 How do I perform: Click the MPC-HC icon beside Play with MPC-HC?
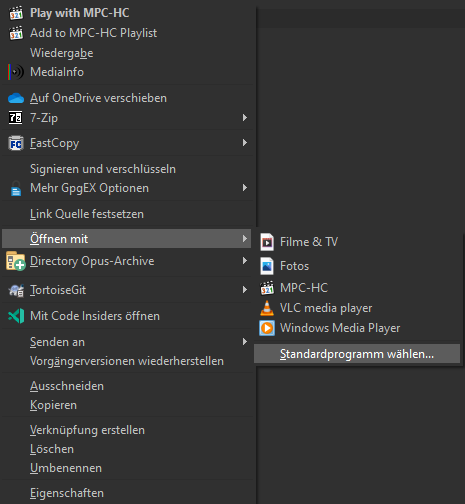click(16, 13)
